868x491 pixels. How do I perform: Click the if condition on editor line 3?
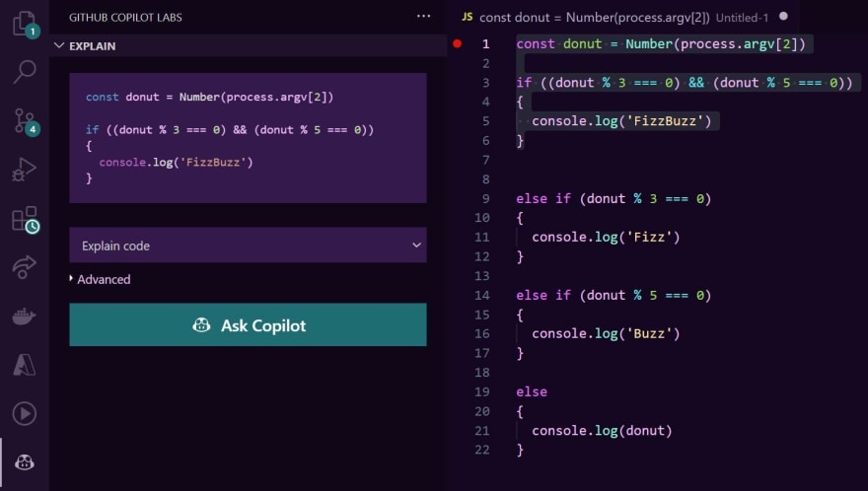(685, 83)
